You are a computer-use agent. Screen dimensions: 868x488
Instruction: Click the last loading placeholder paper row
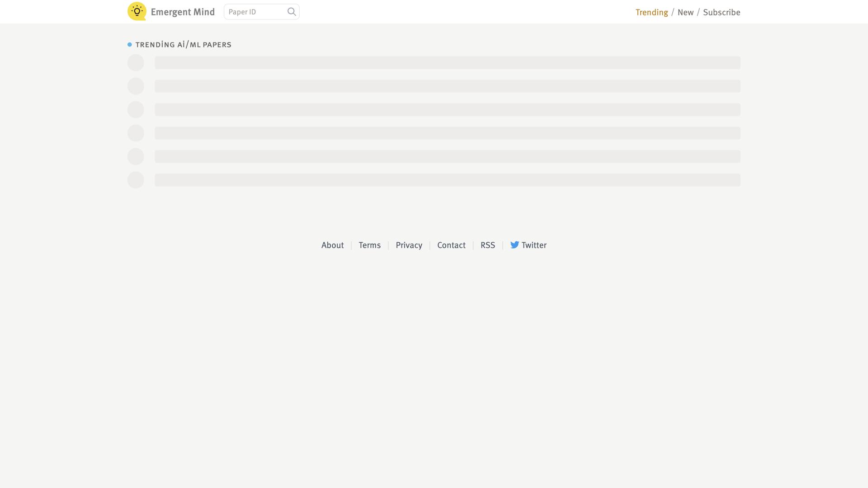tap(447, 180)
